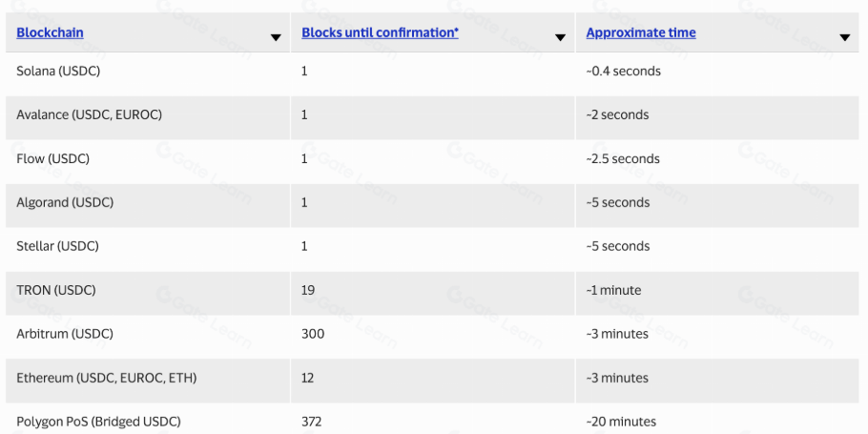Screen dimensions: 868x434
Task: Open the Approximate time column dropdown arrow
Action: (844, 38)
